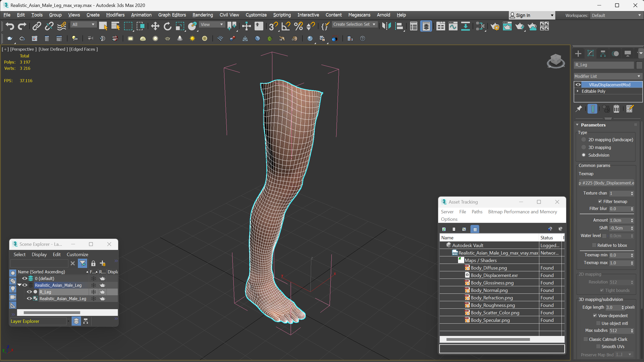Open the Render Setup teapot icon
The image size is (644, 362).
495,26
